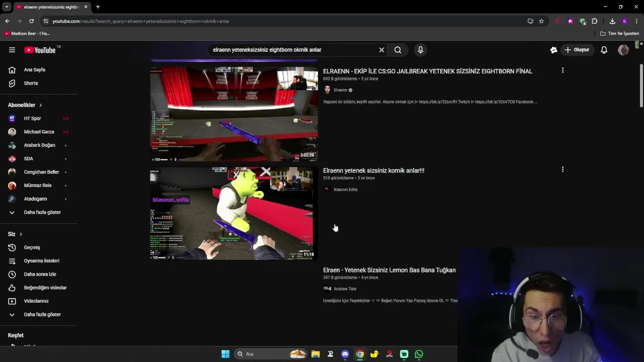Open the badge icon beside Oluştur
Screen dimensions: 644x362
pyautogui.click(x=554, y=50)
